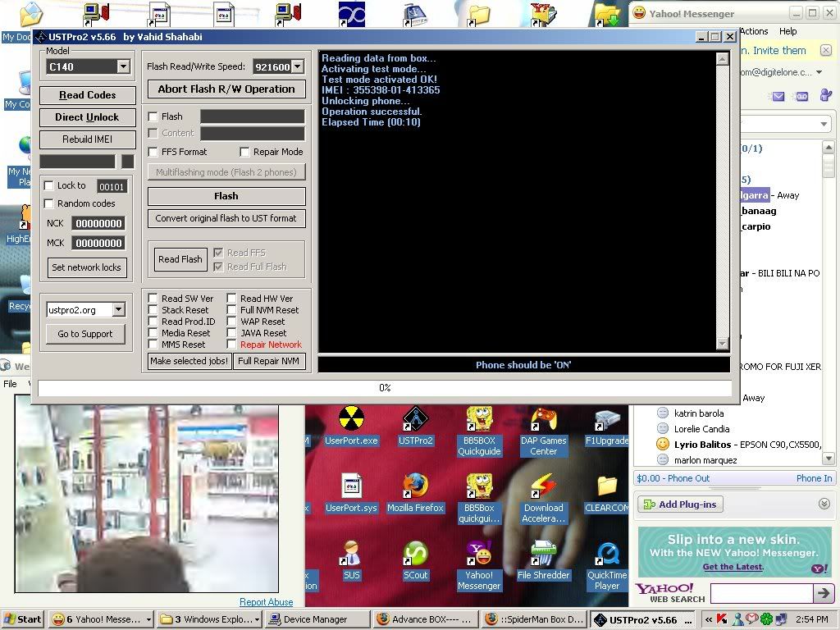Tick the Full NVM Reset checkbox
Viewport: 840px width, 630px height.
tap(231, 309)
